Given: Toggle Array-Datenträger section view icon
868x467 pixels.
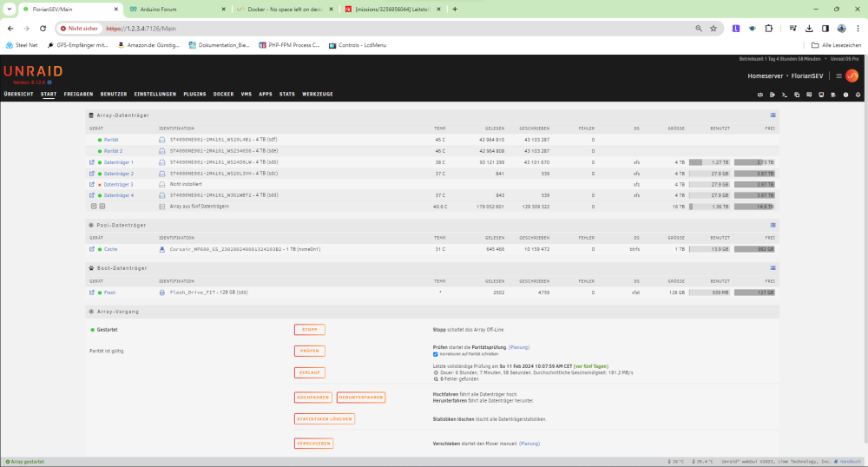Looking at the screenshot, I should pos(773,115).
